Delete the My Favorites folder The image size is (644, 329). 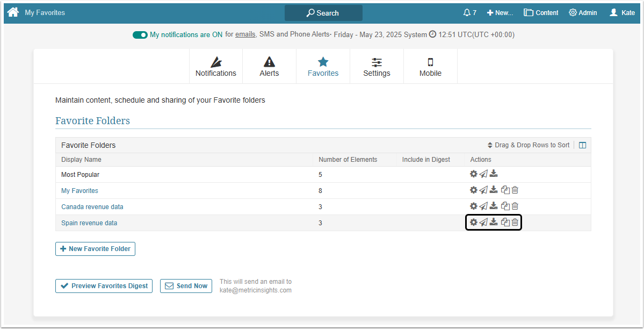(515, 190)
